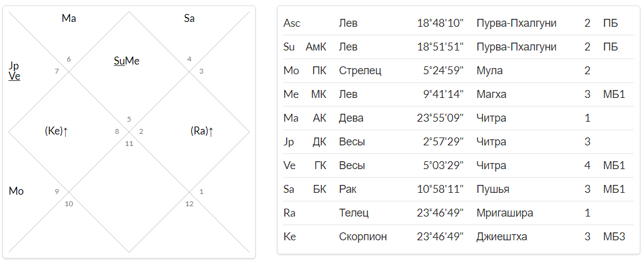Click the ДК label in Jp row
The image size is (644, 264).
coord(319,142)
